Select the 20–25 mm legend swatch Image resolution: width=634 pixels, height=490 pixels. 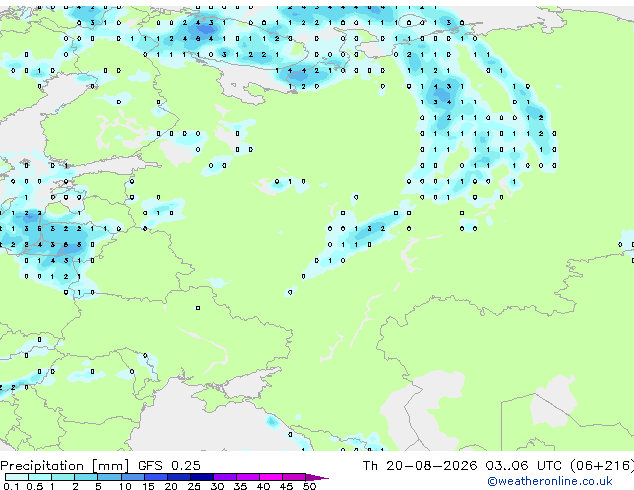click(179, 477)
